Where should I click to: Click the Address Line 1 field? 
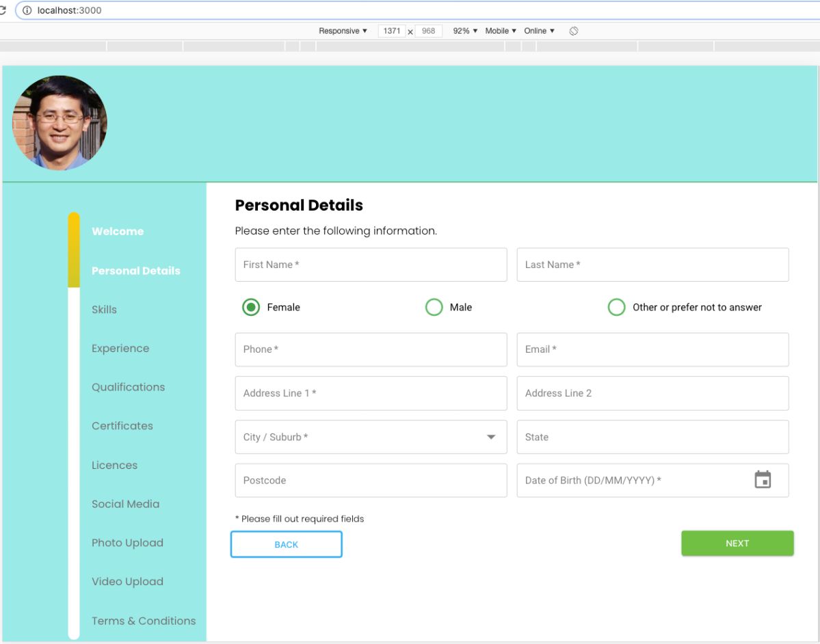(371, 393)
